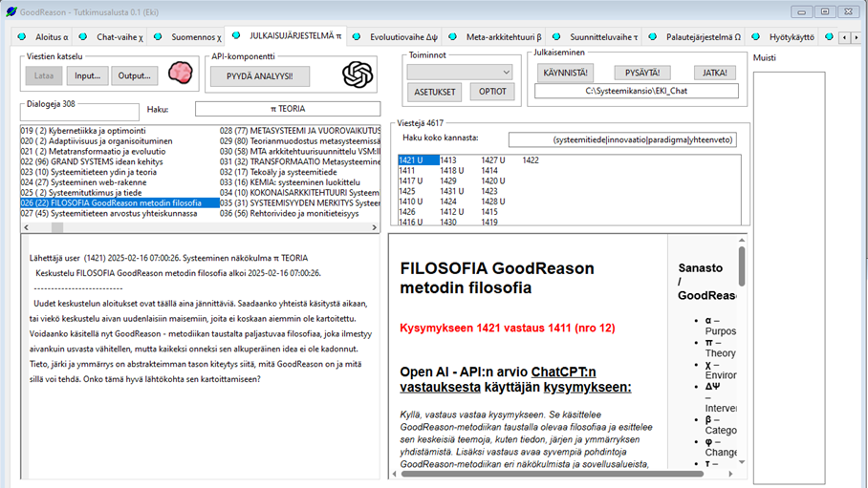Click the PYYDÄ ANALYYSI! button
868x488 pixels.
[260, 76]
